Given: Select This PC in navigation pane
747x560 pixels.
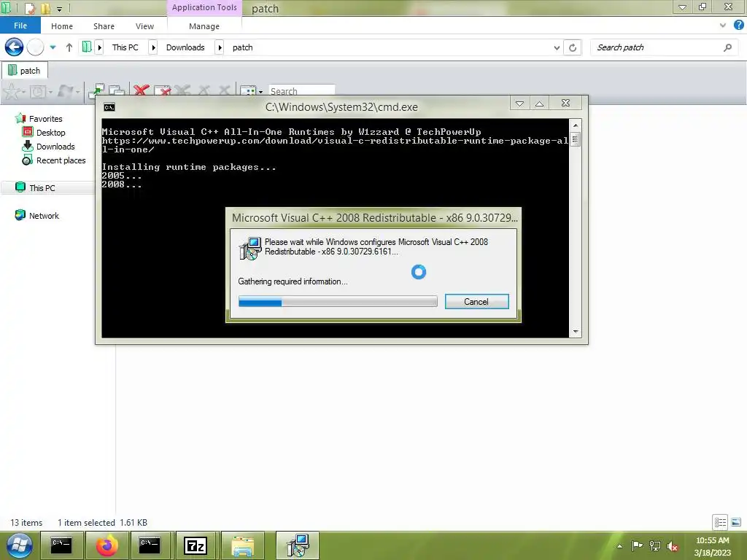Looking at the screenshot, I should pyautogui.click(x=42, y=187).
